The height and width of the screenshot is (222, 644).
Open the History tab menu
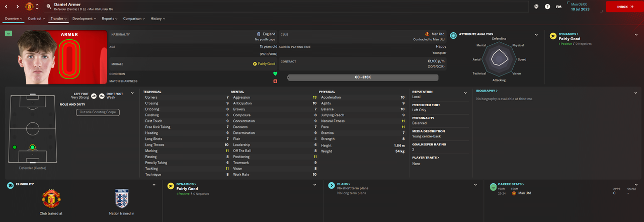(158, 19)
